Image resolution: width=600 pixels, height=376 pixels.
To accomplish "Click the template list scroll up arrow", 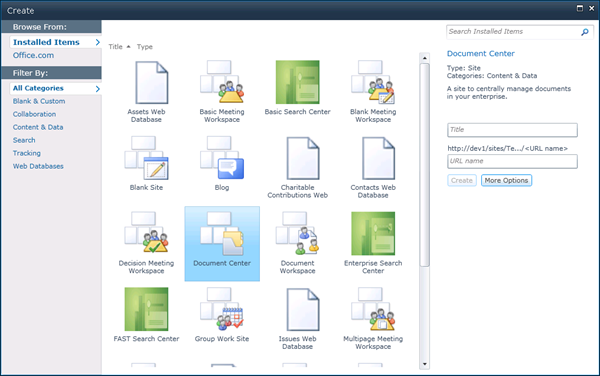I will (x=424, y=58).
